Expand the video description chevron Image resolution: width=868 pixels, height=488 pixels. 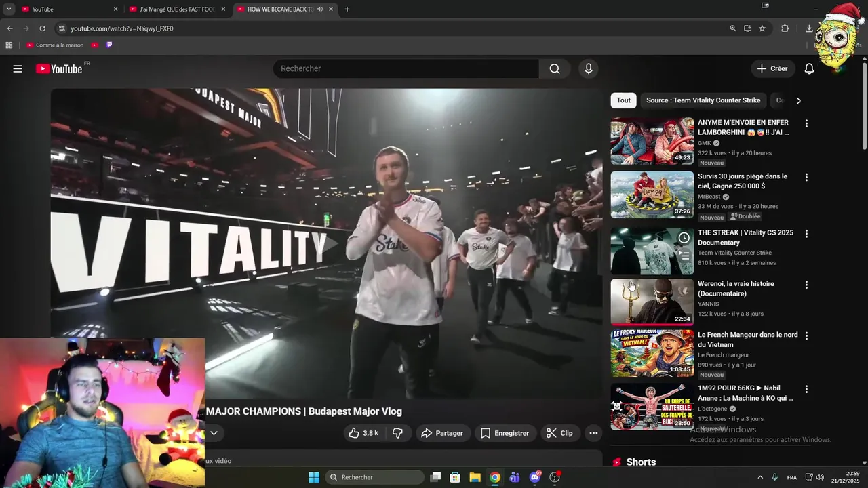[x=214, y=433]
